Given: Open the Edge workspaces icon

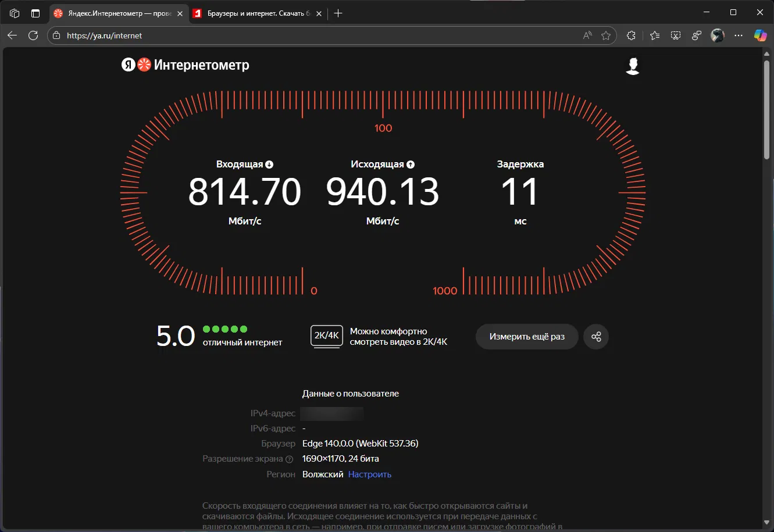Looking at the screenshot, I should (15, 13).
